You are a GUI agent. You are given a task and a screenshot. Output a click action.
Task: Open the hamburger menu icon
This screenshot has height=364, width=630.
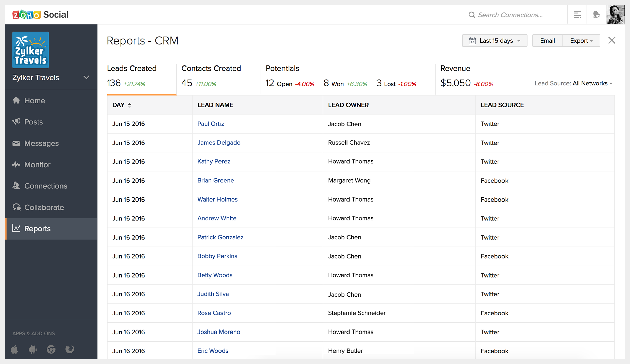(577, 15)
